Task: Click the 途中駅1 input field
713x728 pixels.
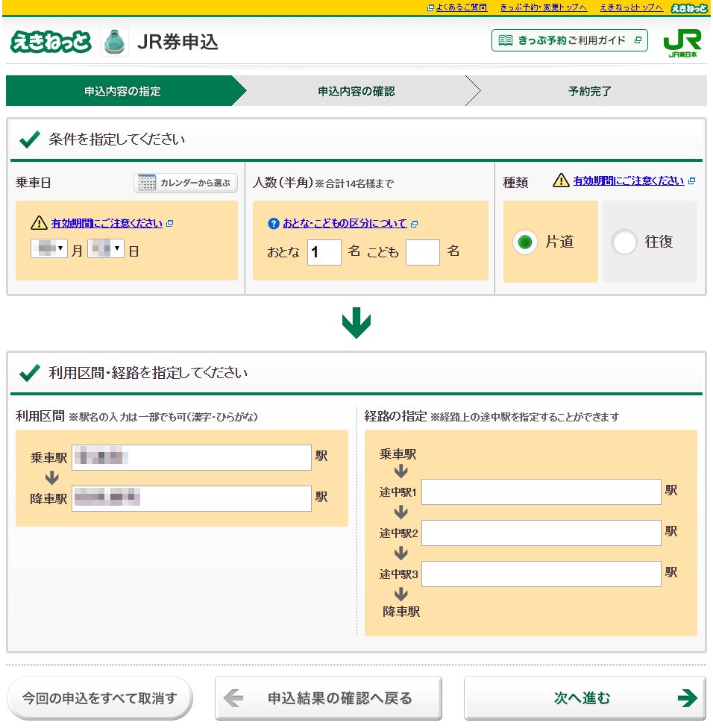Action: point(541,492)
